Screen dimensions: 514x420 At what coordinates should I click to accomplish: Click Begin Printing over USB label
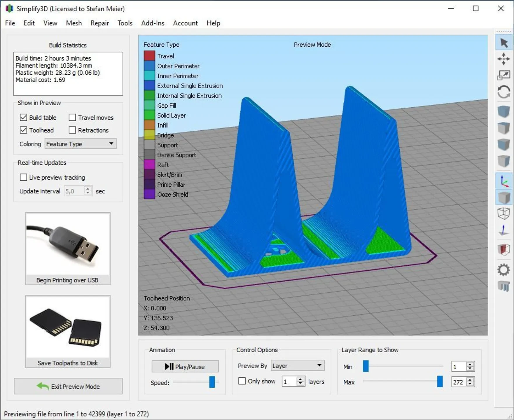click(67, 280)
